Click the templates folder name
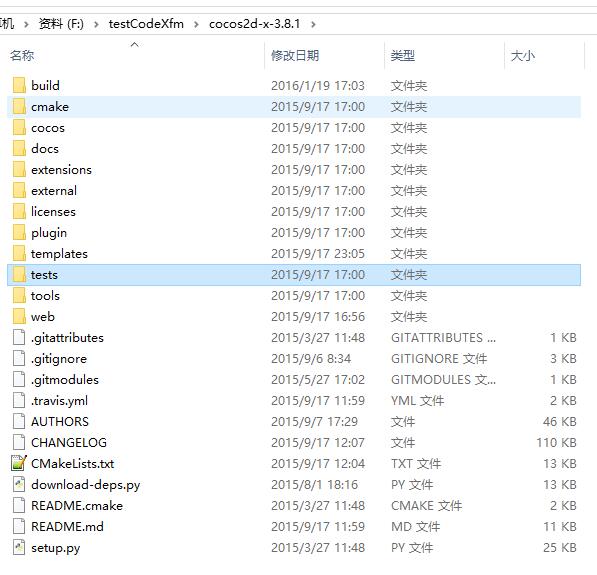The width and height of the screenshot is (597, 575). pos(59,254)
